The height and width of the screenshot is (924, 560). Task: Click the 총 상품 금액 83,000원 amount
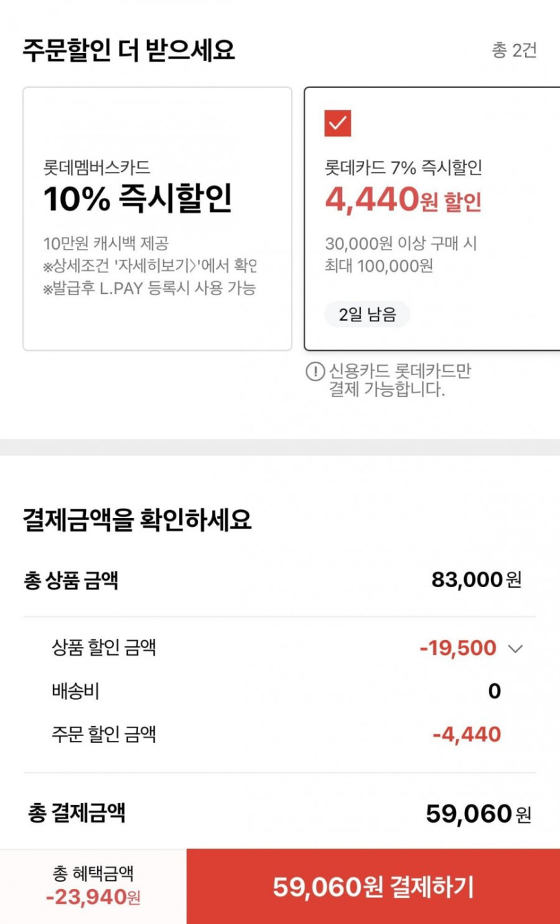coord(476,580)
